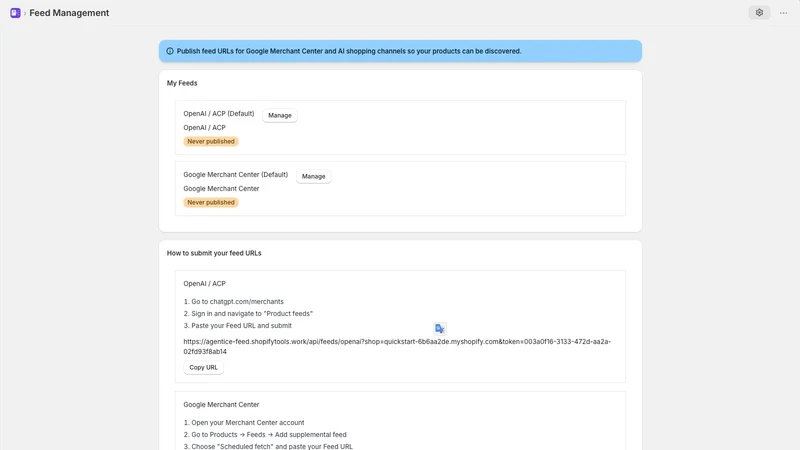
Task: Click step Choose Scheduled fetch and paste Feed URL
Action: click(x=268, y=446)
